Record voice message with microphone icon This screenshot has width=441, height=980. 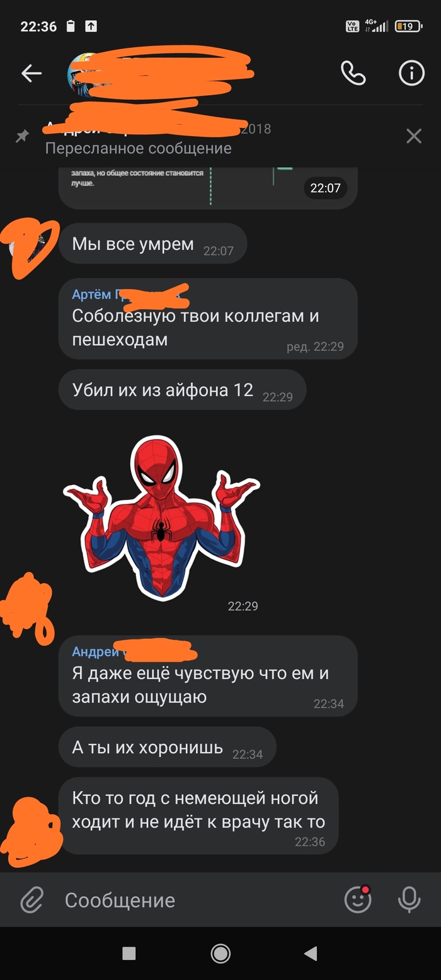tap(409, 899)
